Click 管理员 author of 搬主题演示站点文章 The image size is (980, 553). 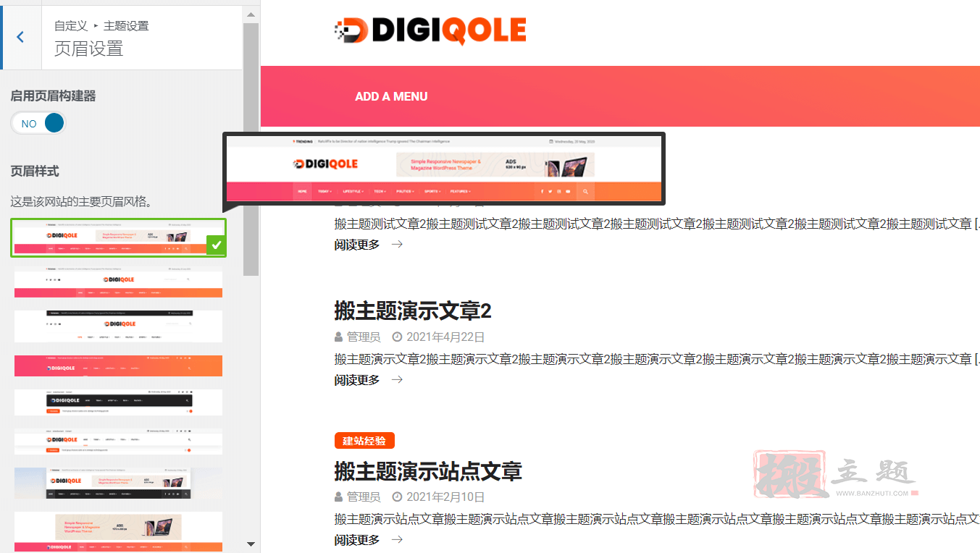364,497
